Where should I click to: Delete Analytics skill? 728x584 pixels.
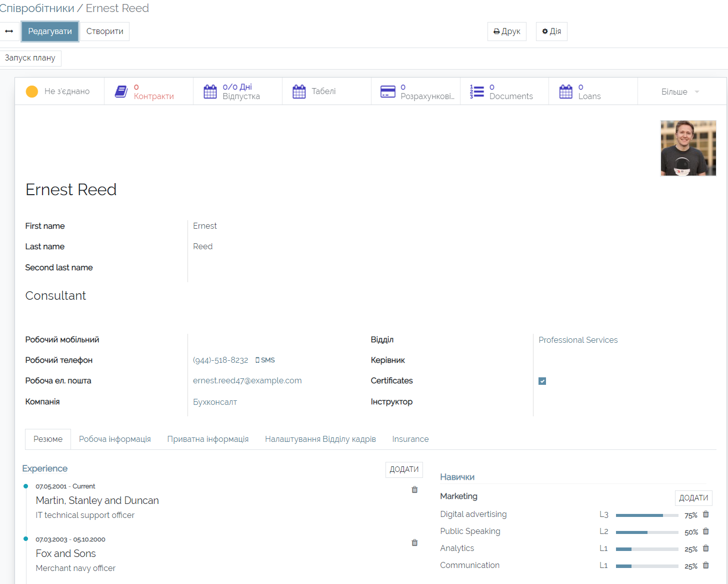tap(706, 548)
